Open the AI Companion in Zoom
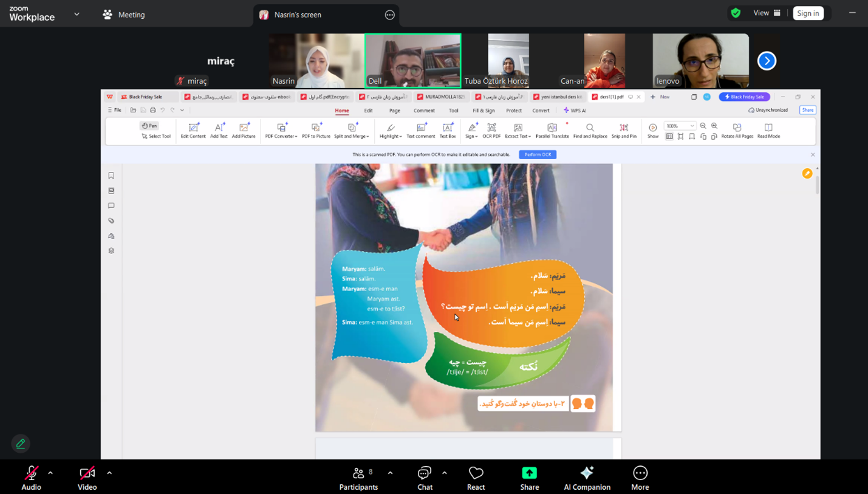Screen dimensions: 868x494 coord(587,478)
